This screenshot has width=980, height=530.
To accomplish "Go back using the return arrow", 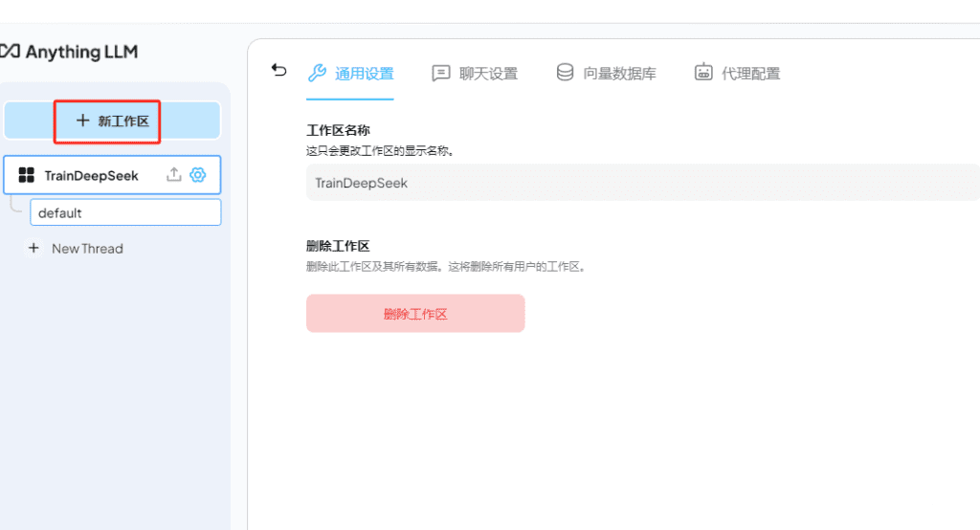I will (278, 70).
